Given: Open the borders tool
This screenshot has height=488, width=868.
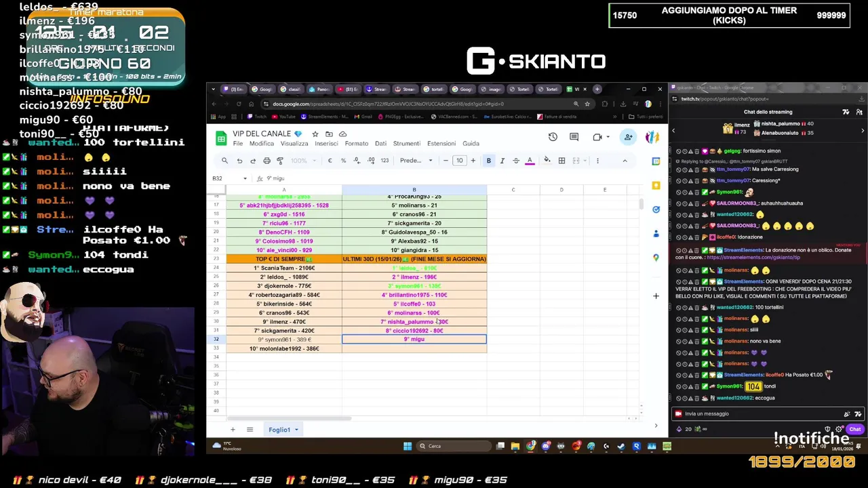Looking at the screenshot, I should point(561,161).
